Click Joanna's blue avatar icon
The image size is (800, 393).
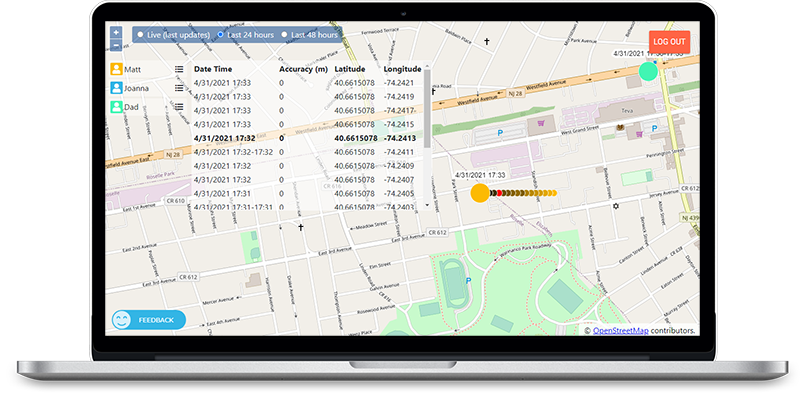coord(117,88)
